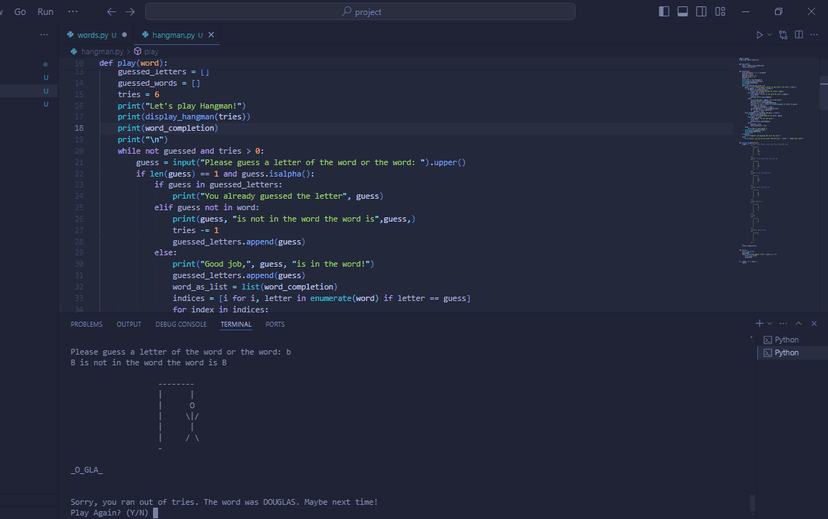Run the Python file with play icon
This screenshot has height=519, width=828.
coord(759,35)
